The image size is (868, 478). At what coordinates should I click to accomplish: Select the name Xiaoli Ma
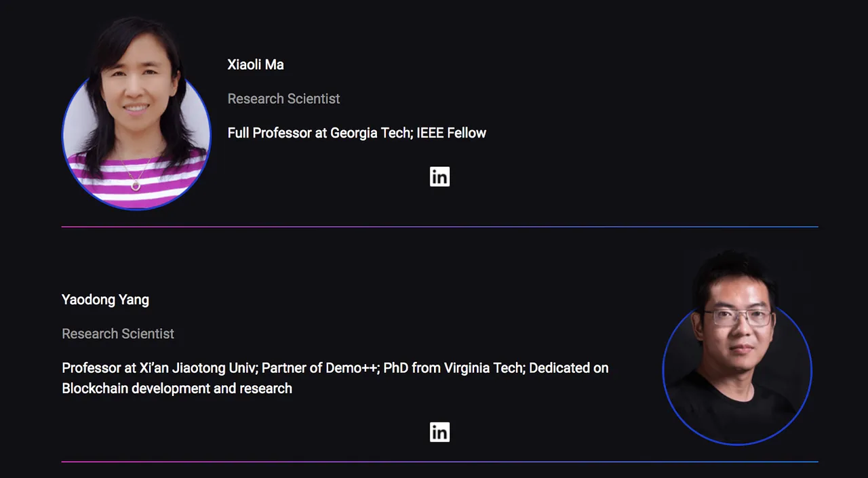tap(256, 64)
